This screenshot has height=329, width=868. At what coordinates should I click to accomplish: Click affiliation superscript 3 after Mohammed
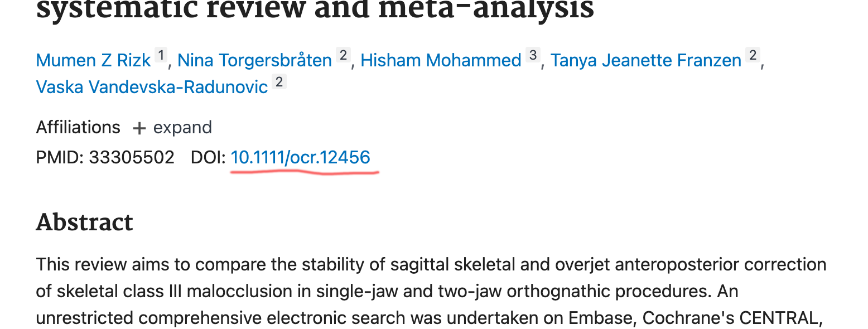point(533,56)
